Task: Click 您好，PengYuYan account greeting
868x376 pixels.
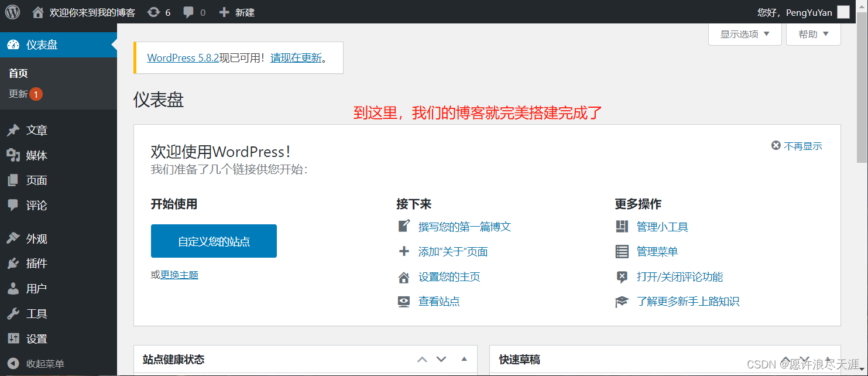Action: 795,12
